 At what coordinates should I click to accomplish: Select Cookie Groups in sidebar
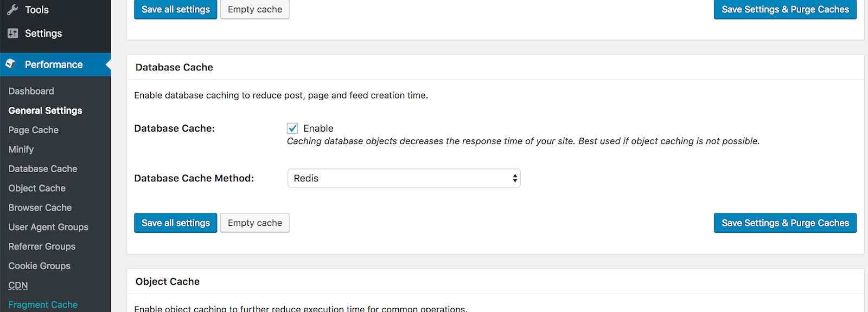pyautogui.click(x=39, y=266)
